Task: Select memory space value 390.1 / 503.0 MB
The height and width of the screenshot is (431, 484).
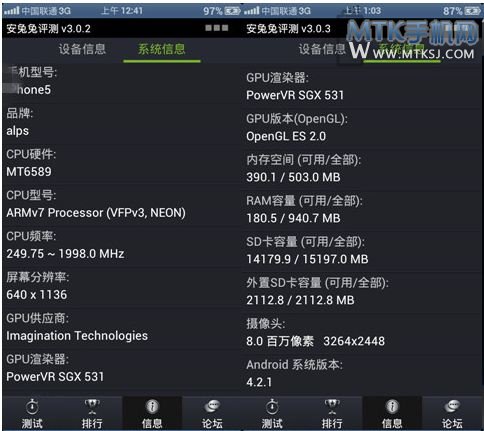Action: click(x=293, y=177)
